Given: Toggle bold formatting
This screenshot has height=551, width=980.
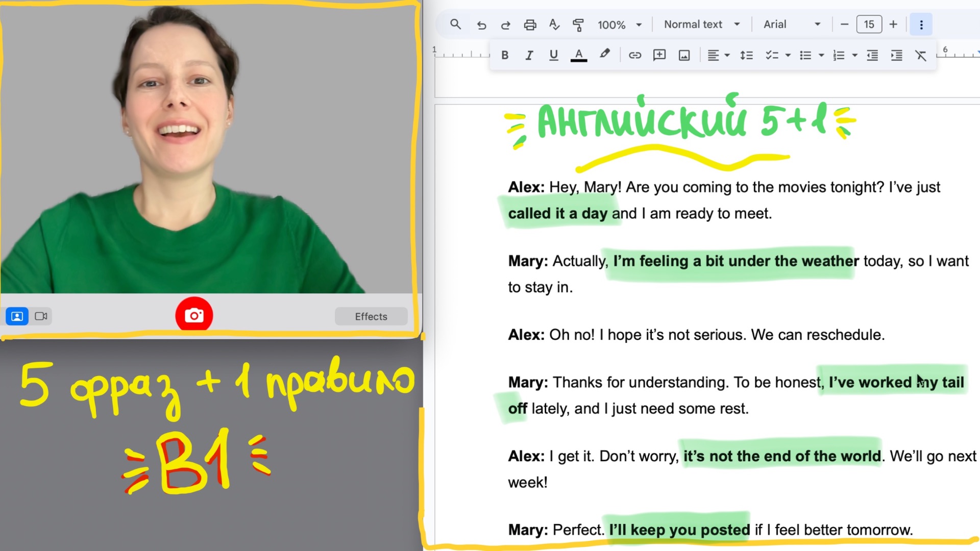Looking at the screenshot, I should 505,55.
